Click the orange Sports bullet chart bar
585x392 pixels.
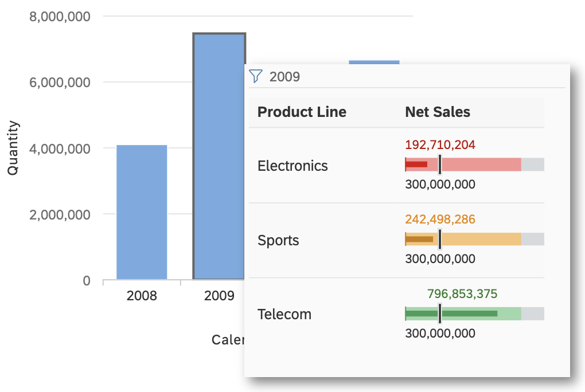474,239
